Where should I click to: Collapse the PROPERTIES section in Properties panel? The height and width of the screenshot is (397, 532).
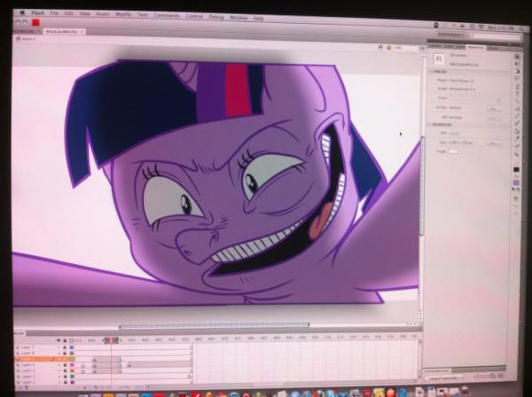(x=429, y=124)
